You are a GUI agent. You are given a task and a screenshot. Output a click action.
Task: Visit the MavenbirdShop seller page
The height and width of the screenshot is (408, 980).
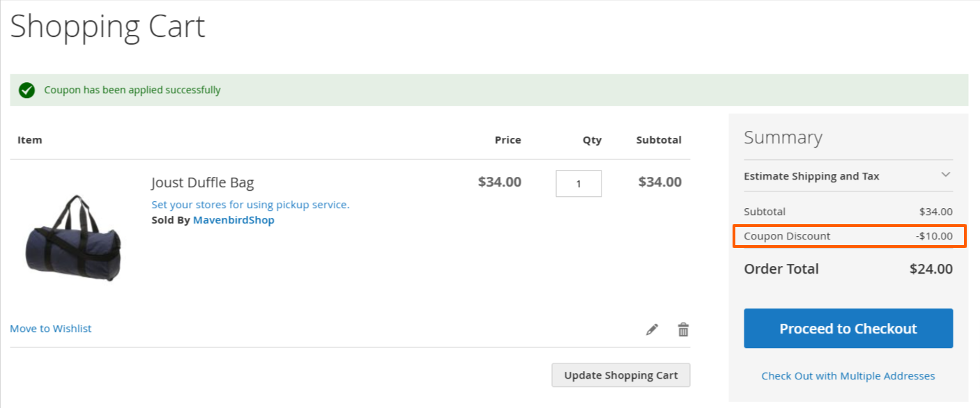tap(233, 220)
